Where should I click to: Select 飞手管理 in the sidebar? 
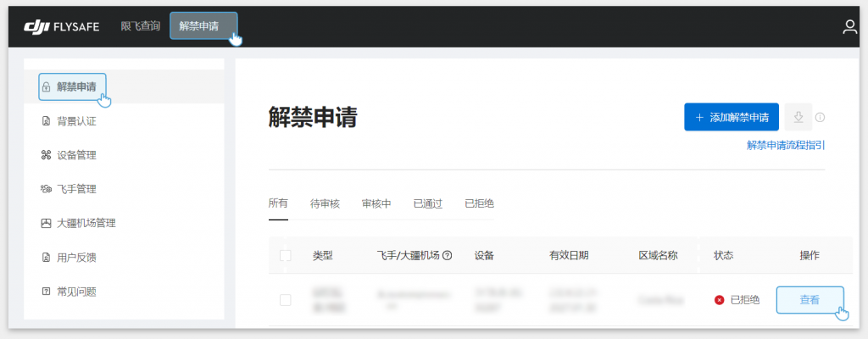[x=76, y=190]
